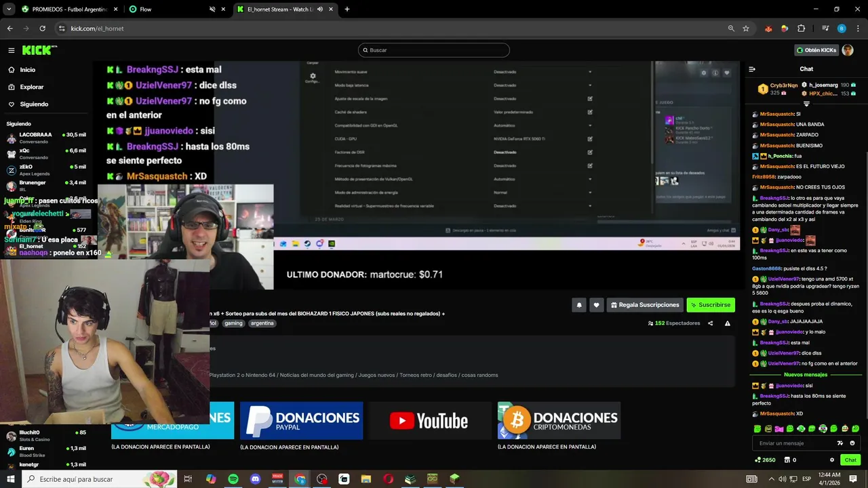Screen dimensions: 868x488
Task: Open the tab search dropdown arrow
Action: (9, 9)
